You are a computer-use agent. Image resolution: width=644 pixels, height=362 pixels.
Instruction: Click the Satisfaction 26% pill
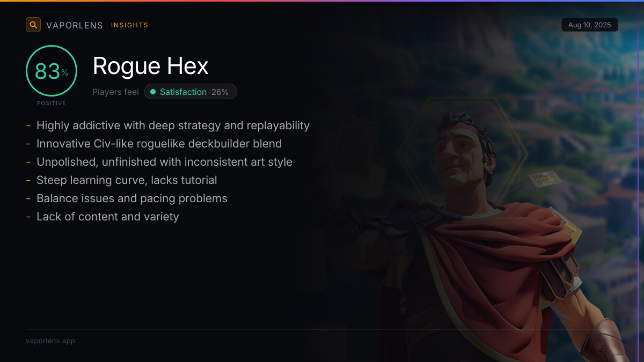coord(191,92)
